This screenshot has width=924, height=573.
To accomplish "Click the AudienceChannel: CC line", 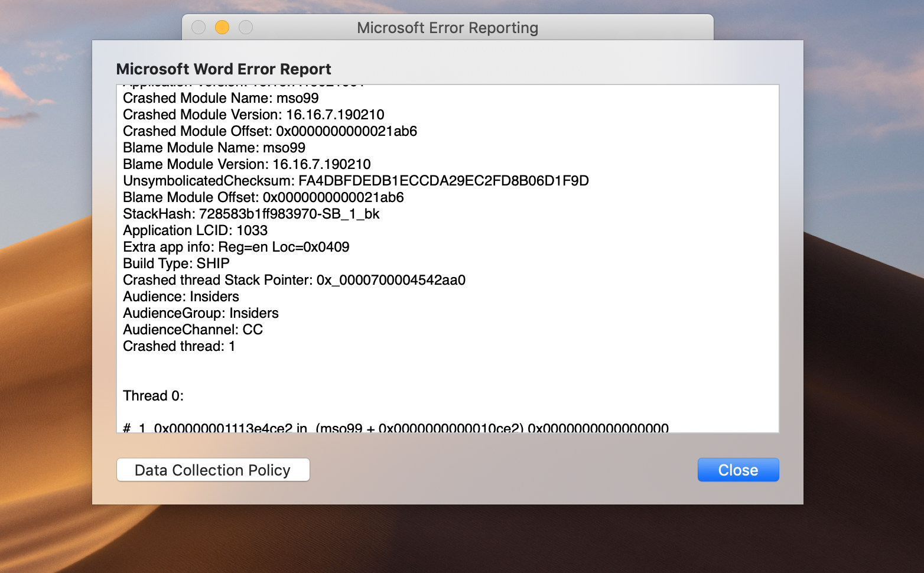I will (193, 330).
